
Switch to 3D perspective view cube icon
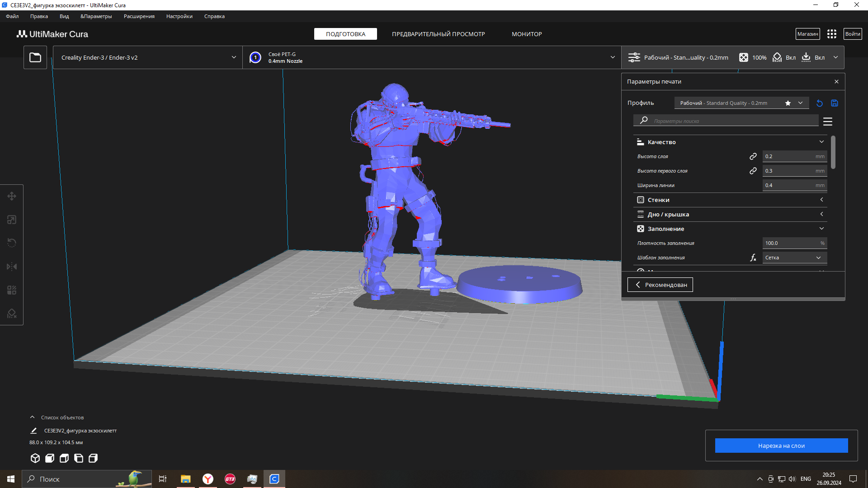tap(35, 458)
